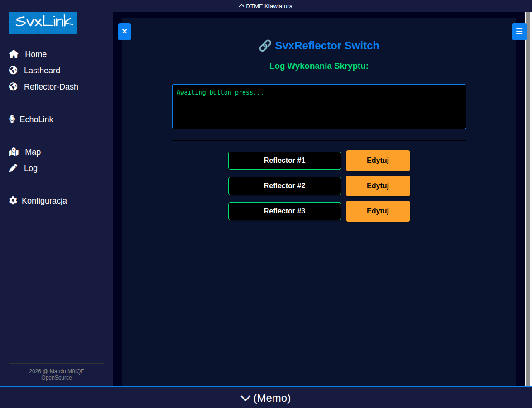532x408 pixels.
Task: Click the gear icon beside Konfiguracja
Action: [13, 201]
